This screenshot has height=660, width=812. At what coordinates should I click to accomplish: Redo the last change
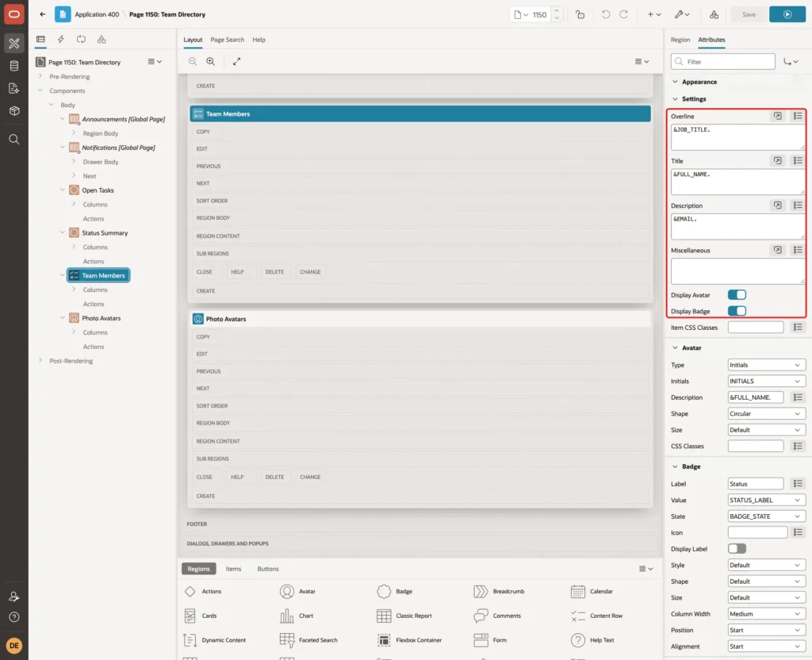tap(623, 14)
